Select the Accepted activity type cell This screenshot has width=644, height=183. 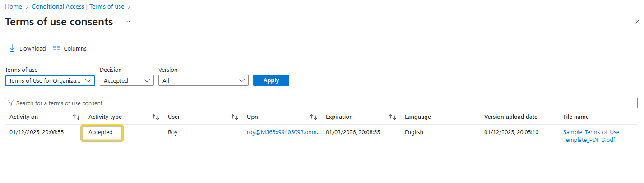coord(101,132)
